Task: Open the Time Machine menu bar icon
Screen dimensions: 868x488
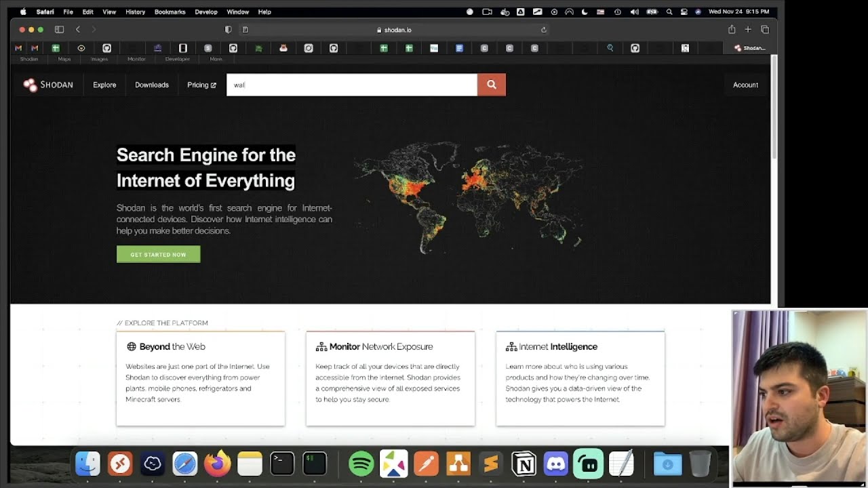Action: [x=617, y=12]
